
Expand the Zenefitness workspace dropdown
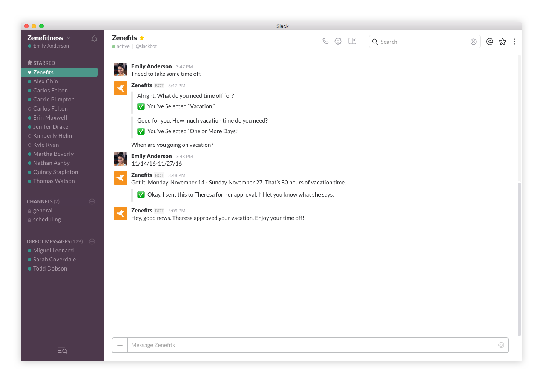(x=68, y=38)
